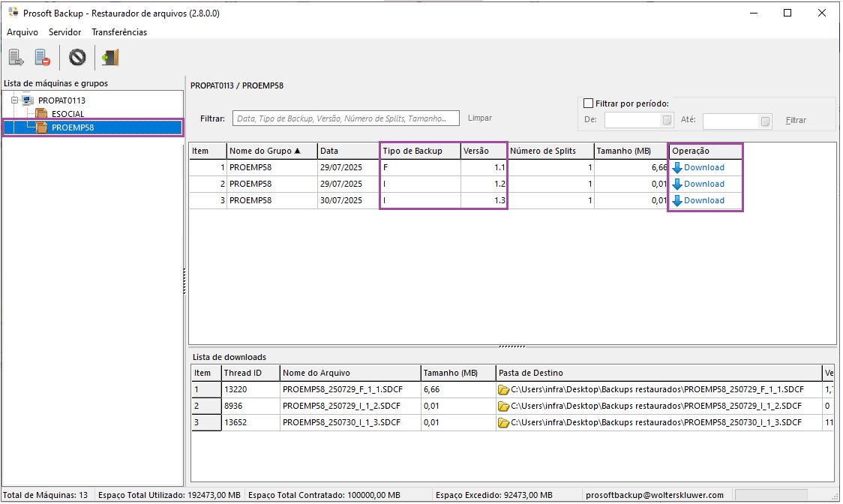Click the PROPAT0113 computer icon
Viewport: 843px width, 504px height.
28,100
